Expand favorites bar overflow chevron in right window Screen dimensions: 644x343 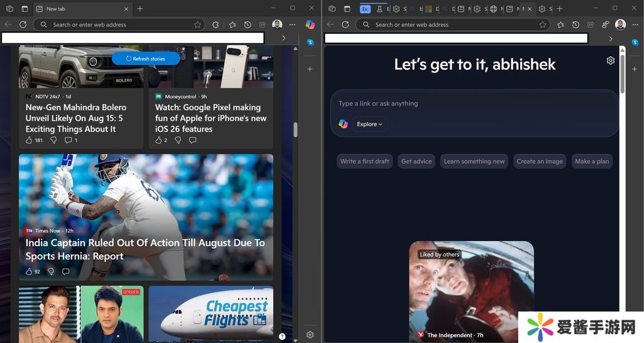(x=610, y=38)
